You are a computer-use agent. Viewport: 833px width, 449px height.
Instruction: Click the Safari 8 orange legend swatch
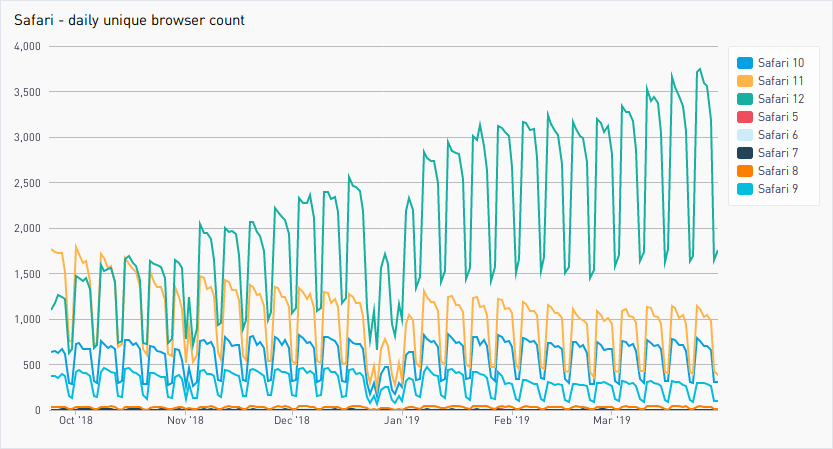745,171
